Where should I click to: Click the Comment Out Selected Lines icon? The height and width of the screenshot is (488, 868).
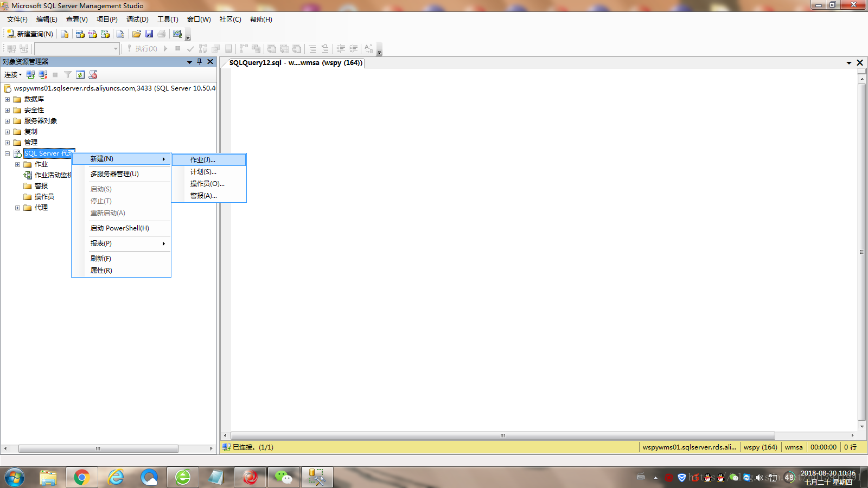point(312,49)
